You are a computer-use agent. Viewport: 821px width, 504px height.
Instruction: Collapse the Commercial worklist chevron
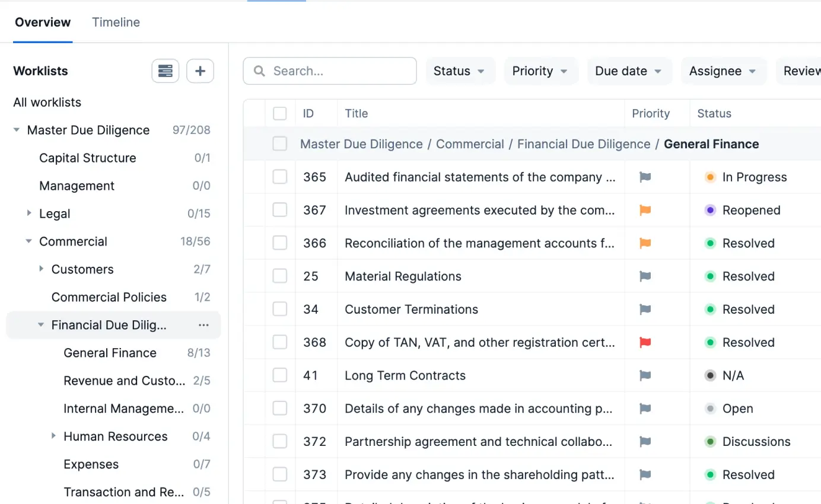tap(28, 241)
